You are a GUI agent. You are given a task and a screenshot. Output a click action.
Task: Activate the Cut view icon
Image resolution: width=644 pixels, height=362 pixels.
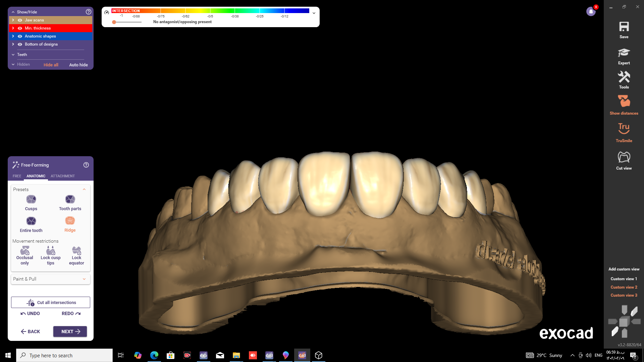pyautogui.click(x=624, y=157)
